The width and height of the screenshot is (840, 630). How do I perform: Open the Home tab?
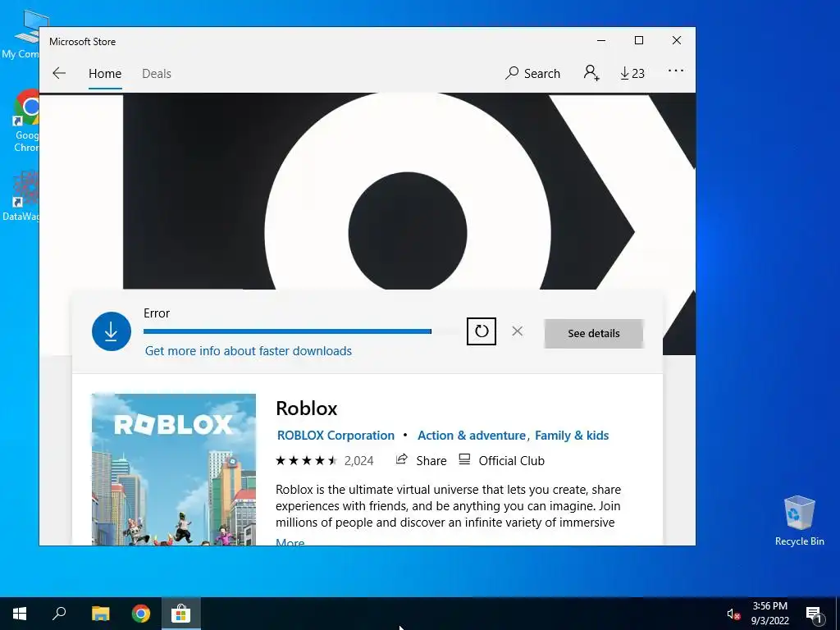pos(105,73)
